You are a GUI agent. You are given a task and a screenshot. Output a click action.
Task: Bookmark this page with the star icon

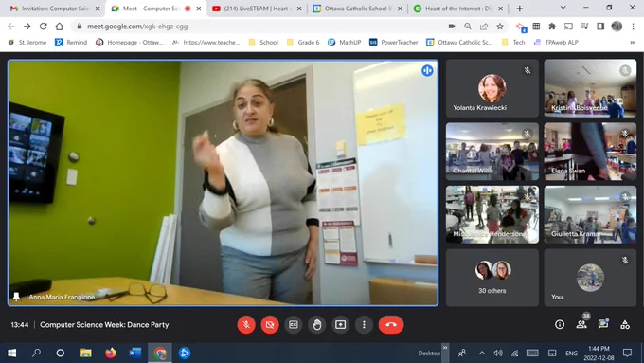(x=500, y=27)
